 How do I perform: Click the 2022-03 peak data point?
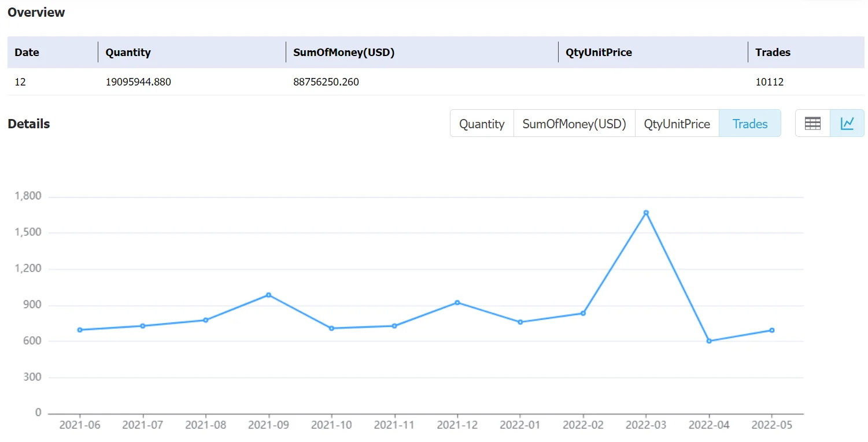pos(646,213)
